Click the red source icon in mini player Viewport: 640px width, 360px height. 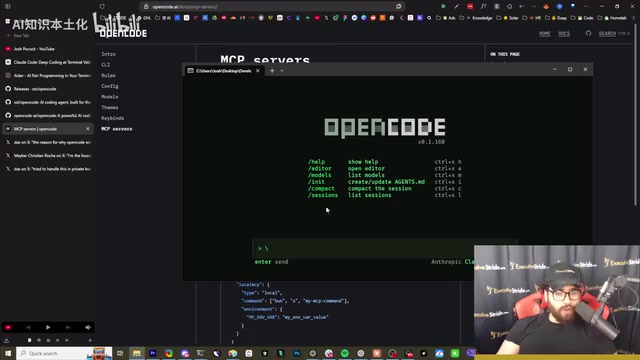tap(8, 327)
